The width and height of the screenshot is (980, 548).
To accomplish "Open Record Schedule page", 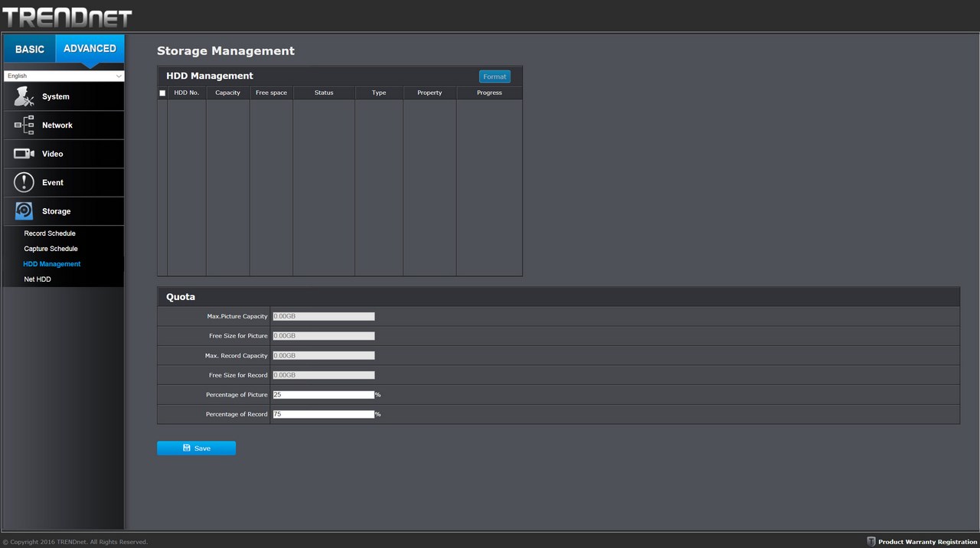I will 50,233.
